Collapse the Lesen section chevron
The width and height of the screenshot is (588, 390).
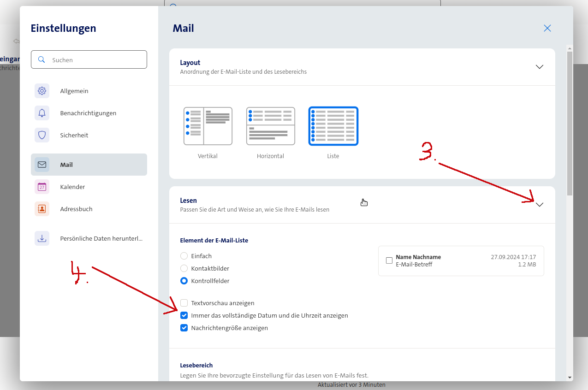(540, 205)
